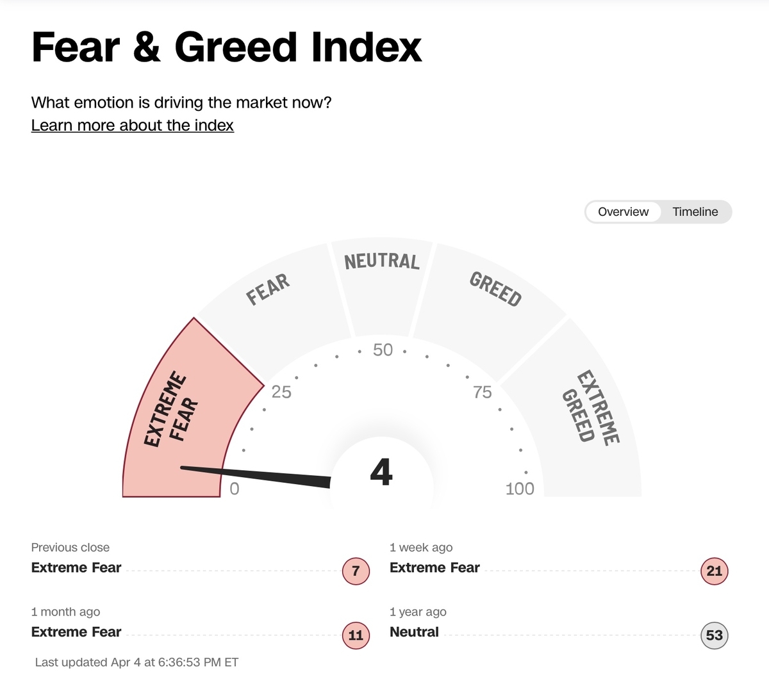This screenshot has width=769, height=700.
Task: Switch to the Timeline view
Action: 695,212
